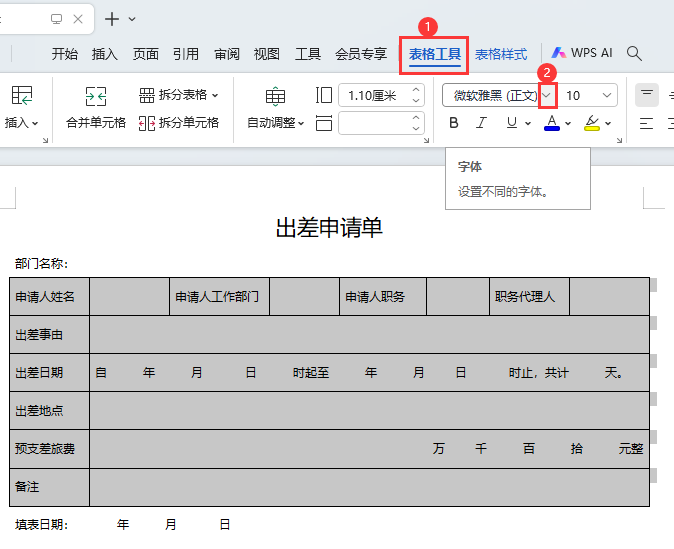Open the 审阅 tab
Image resolution: width=674 pixels, height=549 pixels.
[227, 54]
